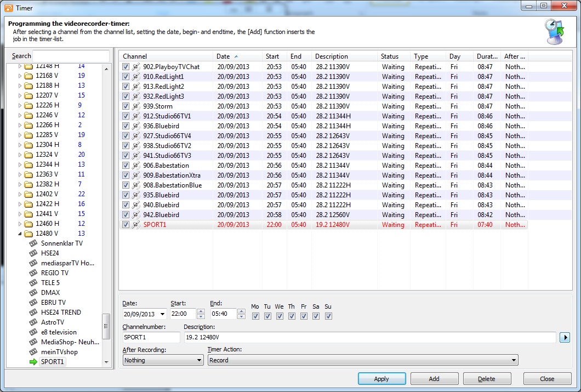Click the film icon beside DMAX channel
This screenshot has height=392, width=581.
tap(33, 293)
